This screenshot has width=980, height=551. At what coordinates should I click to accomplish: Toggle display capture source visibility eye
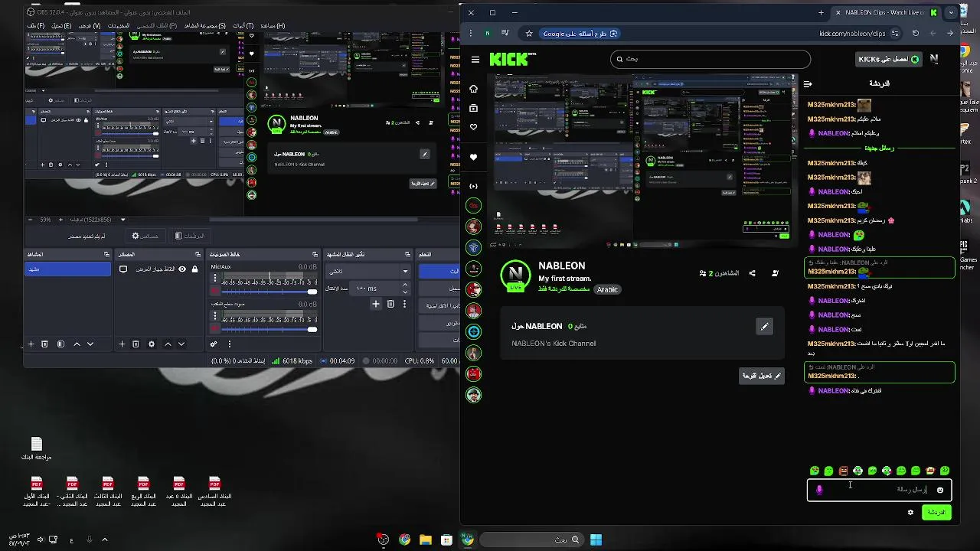coord(182,269)
